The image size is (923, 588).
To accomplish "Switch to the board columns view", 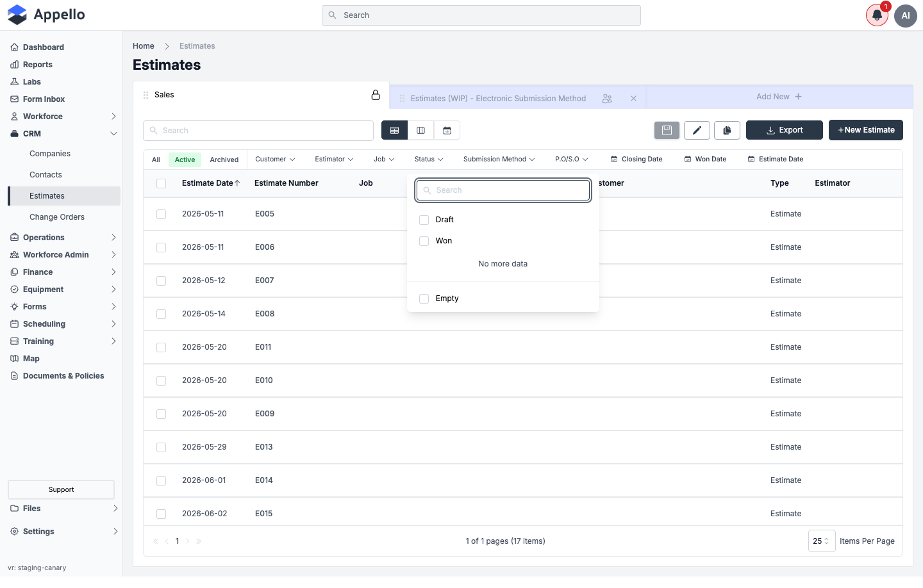I will tap(420, 131).
